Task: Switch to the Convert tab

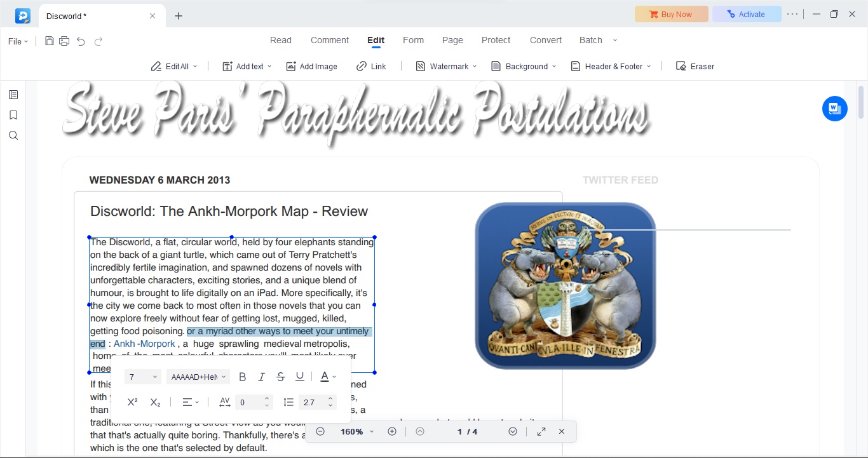Action: pyautogui.click(x=546, y=40)
